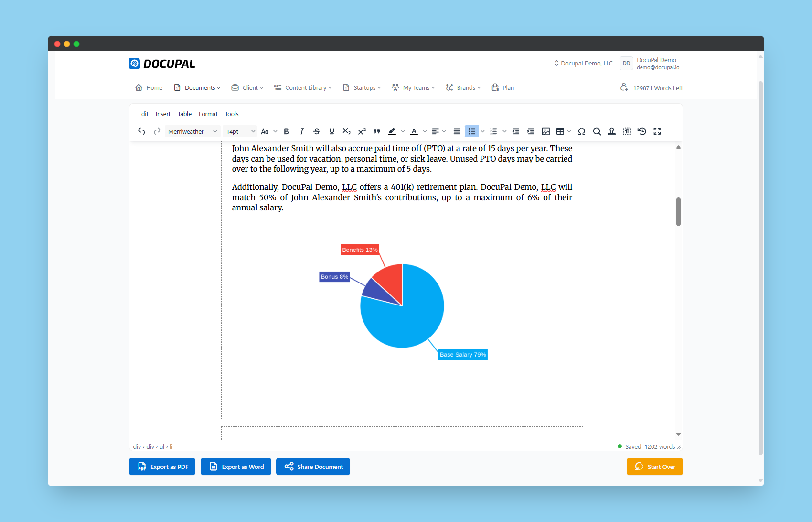Toggle underline formatting
Viewport: 812px width, 522px height.
point(331,131)
